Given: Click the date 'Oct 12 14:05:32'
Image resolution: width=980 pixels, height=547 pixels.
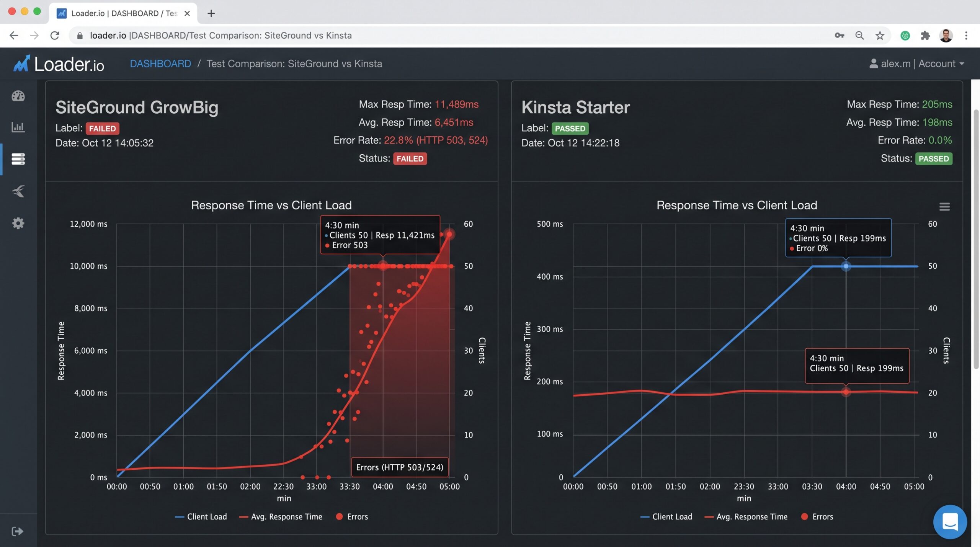Looking at the screenshot, I should point(118,143).
